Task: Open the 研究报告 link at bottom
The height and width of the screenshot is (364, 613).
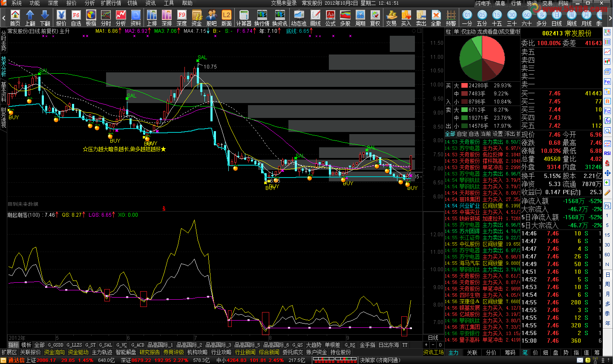Action: 150,353
